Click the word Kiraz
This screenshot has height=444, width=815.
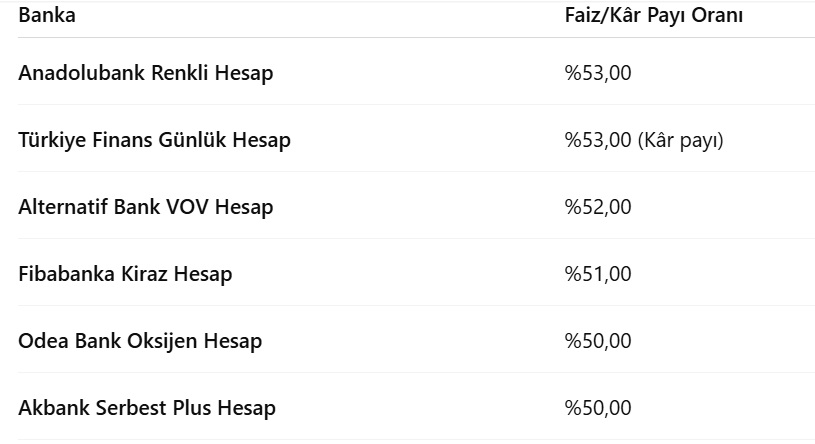[144, 274]
